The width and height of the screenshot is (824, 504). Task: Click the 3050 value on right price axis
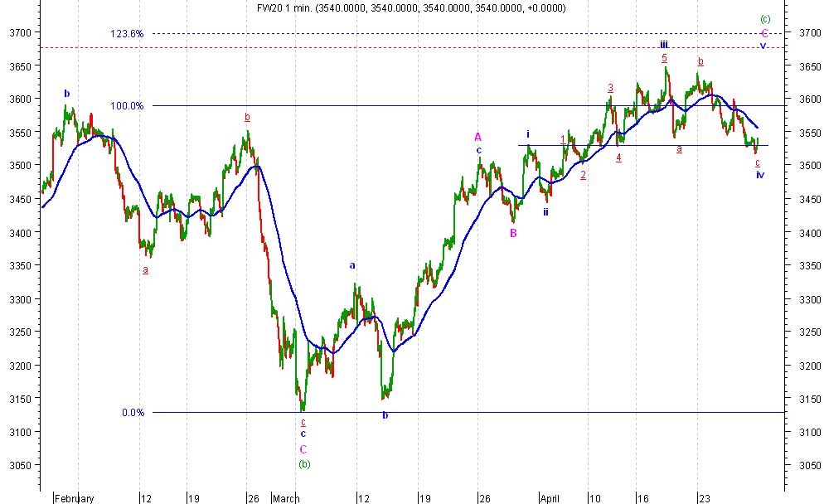(x=810, y=465)
